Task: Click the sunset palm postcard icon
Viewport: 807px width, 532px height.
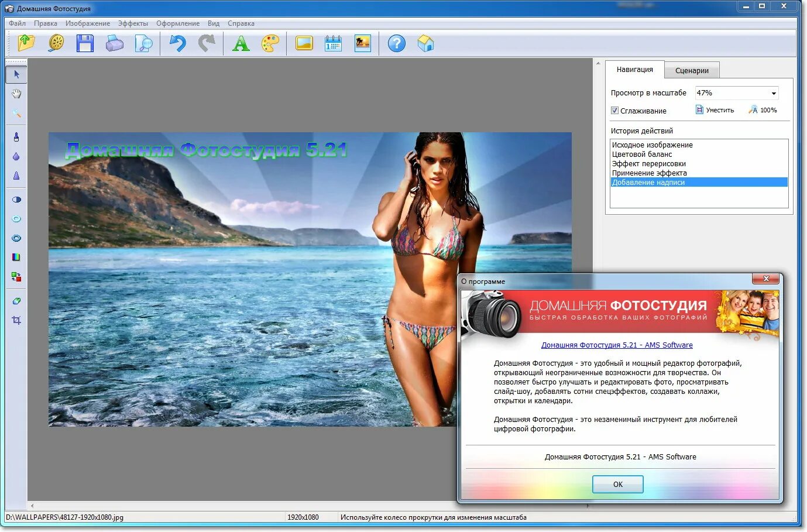Action: [x=363, y=43]
